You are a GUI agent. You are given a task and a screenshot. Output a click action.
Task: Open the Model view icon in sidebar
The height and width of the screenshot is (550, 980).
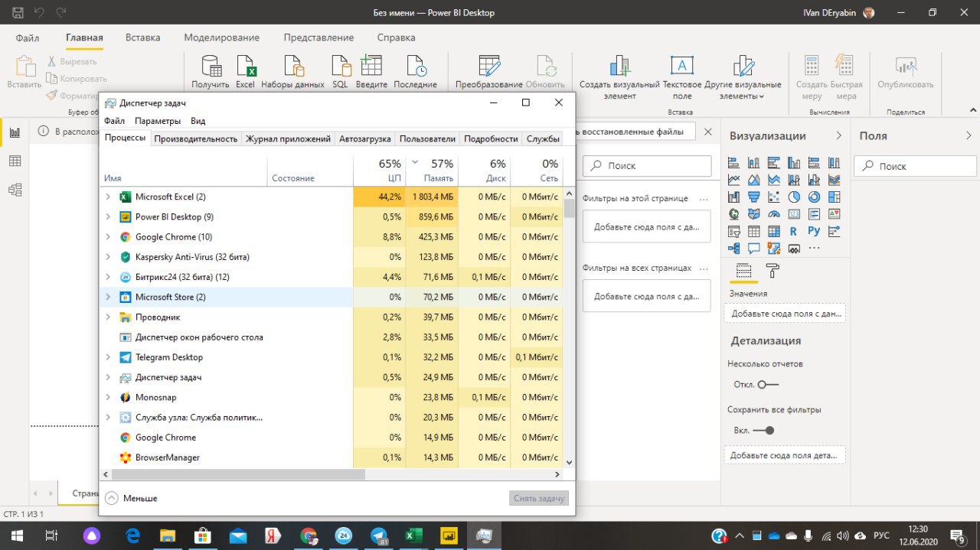point(15,190)
